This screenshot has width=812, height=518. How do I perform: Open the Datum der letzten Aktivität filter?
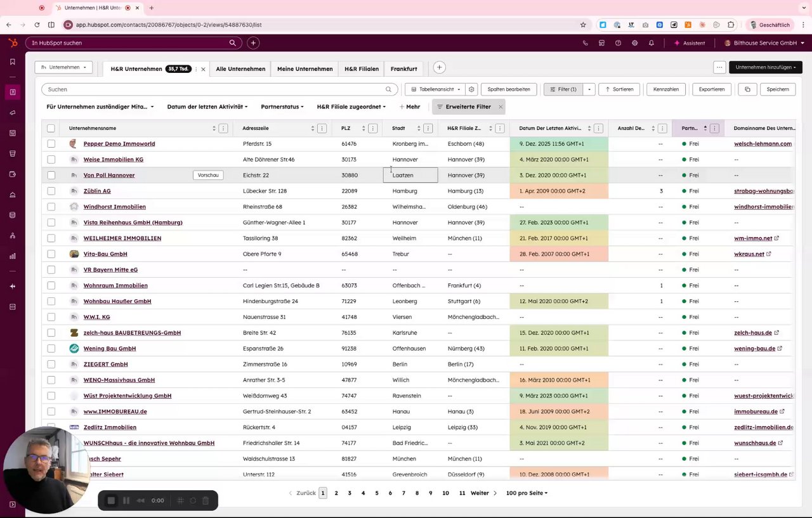click(x=207, y=107)
